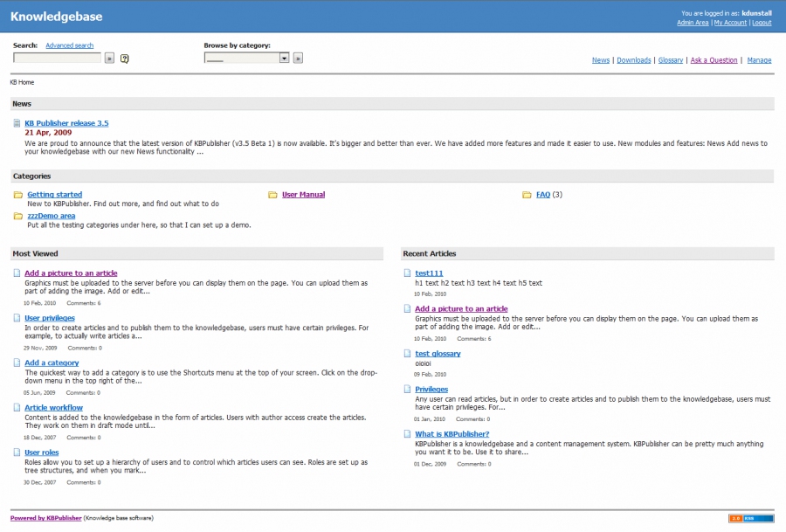Open the Add a category article
The width and height of the screenshot is (786, 532).
tap(52, 363)
